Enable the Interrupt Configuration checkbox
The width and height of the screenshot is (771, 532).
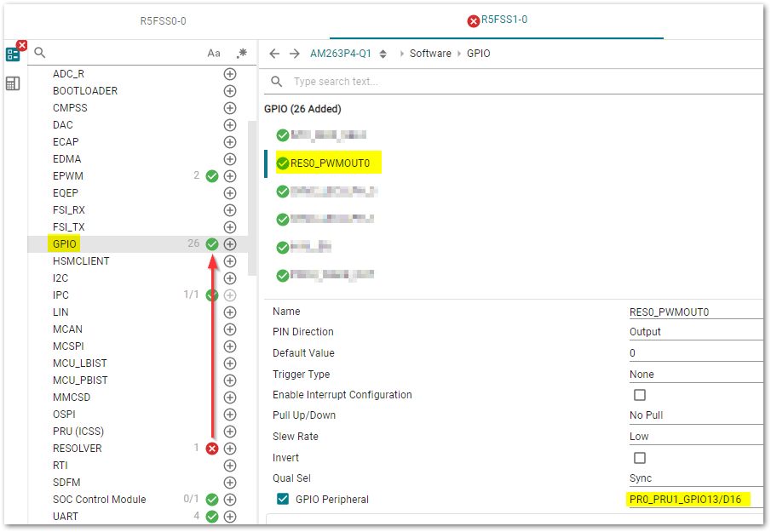tap(639, 395)
